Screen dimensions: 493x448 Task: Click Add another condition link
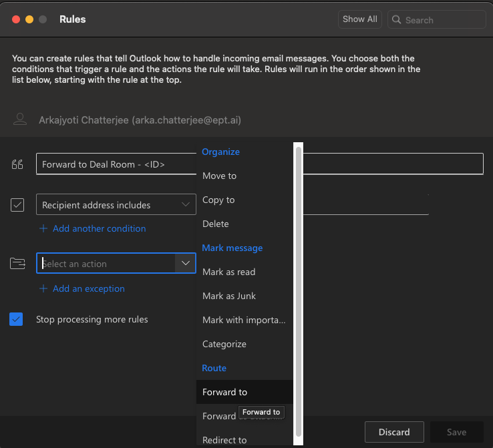point(99,228)
